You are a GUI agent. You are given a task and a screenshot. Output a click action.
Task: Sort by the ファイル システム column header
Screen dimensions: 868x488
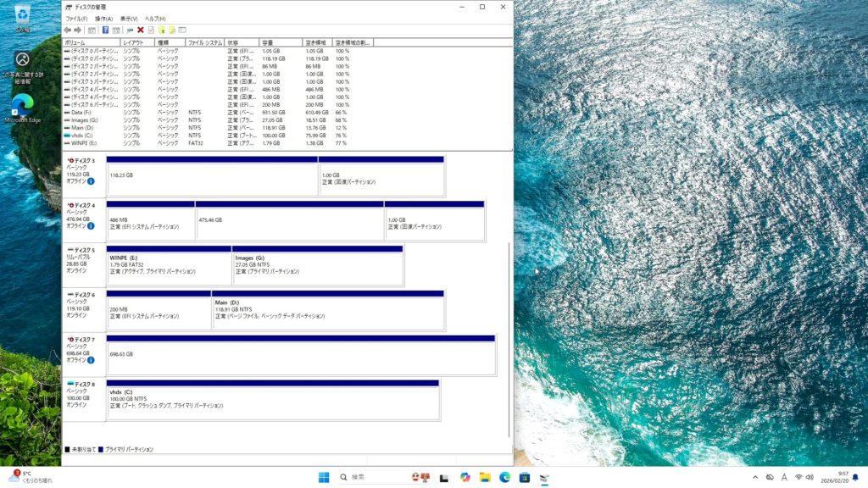coord(205,42)
